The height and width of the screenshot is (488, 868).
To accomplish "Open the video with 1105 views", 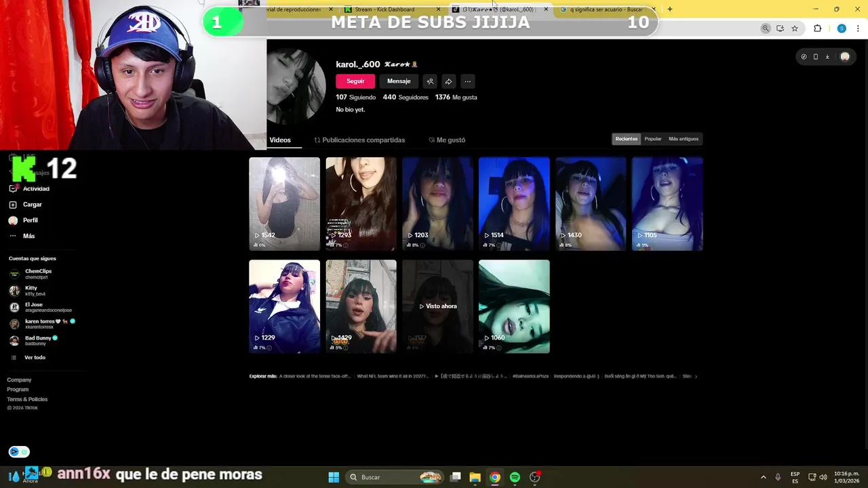I will (667, 203).
